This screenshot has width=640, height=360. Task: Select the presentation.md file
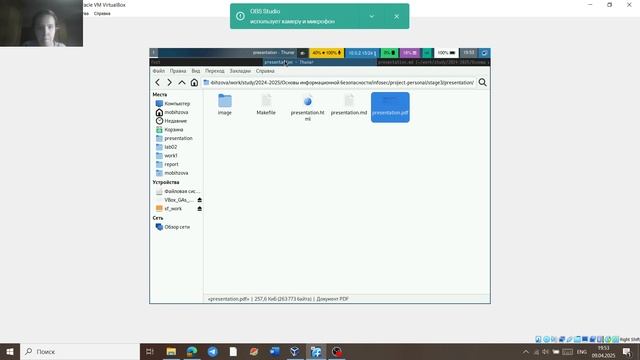(349, 104)
